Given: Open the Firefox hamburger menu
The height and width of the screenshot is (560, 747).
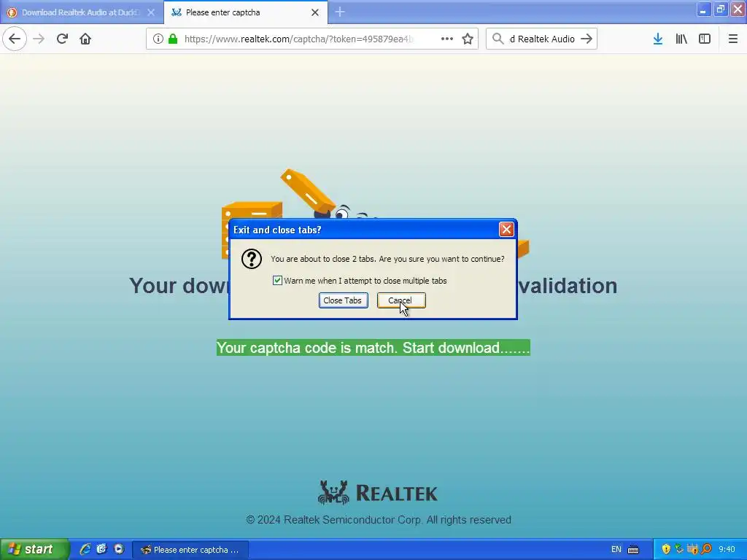Looking at the screenshot, I should click(x=733, y=39).
